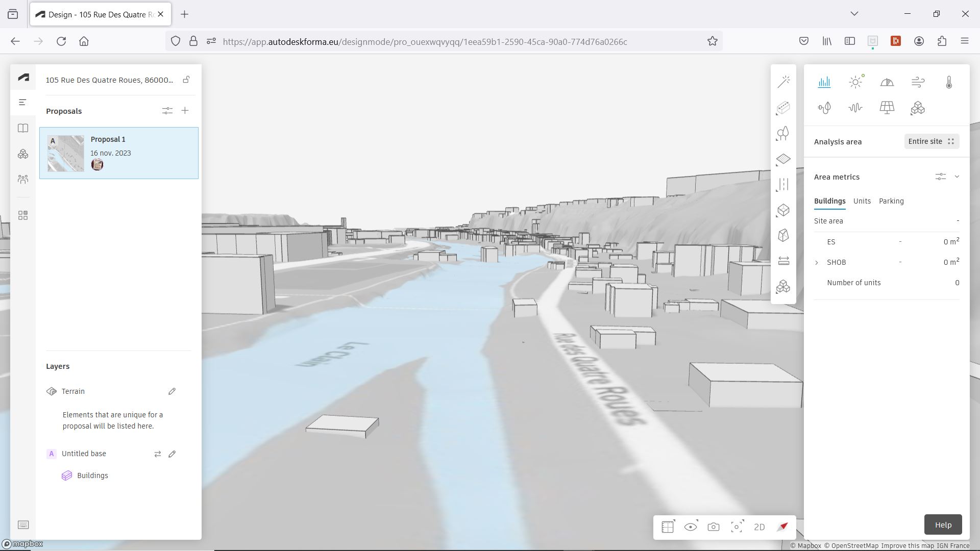Viewport: 980px width, 551px height.
Task: Click the Help button
Action: [942, 524]
